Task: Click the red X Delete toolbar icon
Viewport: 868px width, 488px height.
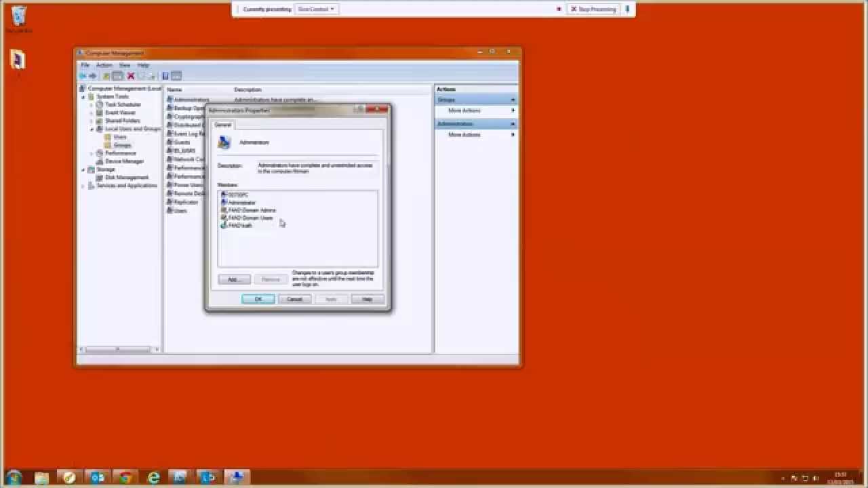Action: [x=131, y=76]
